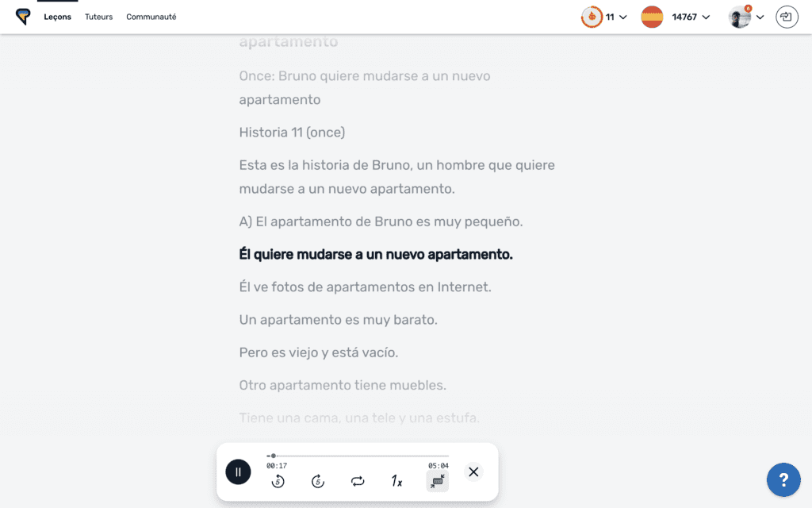This screenshot has height=508, width=812.
Task: Pause the audio playback
Action: (238, 471)
